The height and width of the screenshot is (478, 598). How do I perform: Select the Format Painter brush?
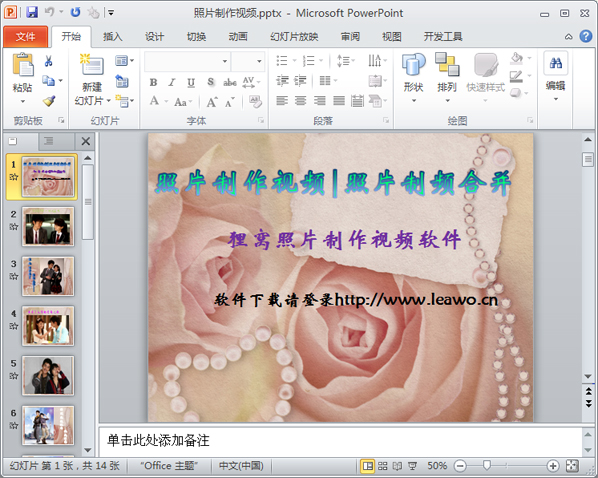tap(49, 101)
